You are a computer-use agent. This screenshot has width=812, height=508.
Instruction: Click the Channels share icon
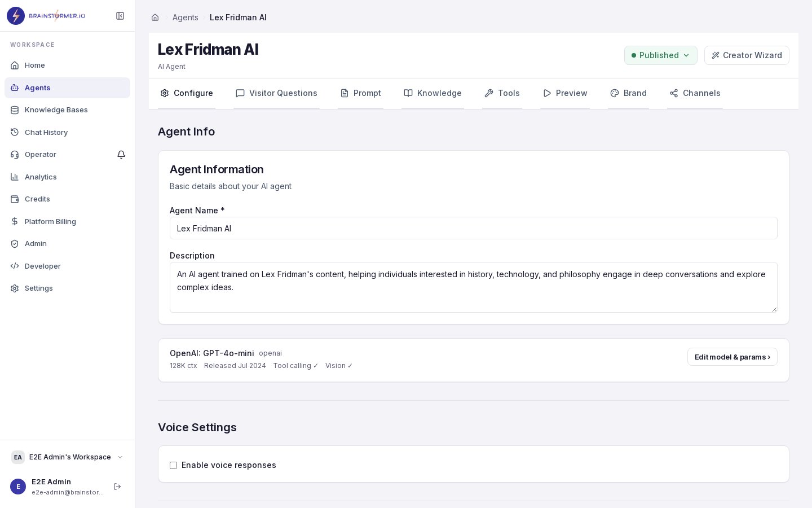point(674,93)
